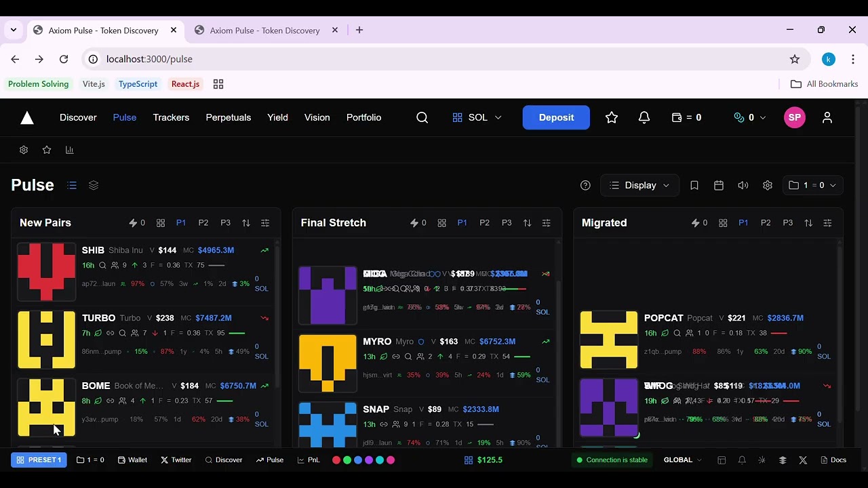Click the sort arrows in Final Stretch header

coord(528,223)
